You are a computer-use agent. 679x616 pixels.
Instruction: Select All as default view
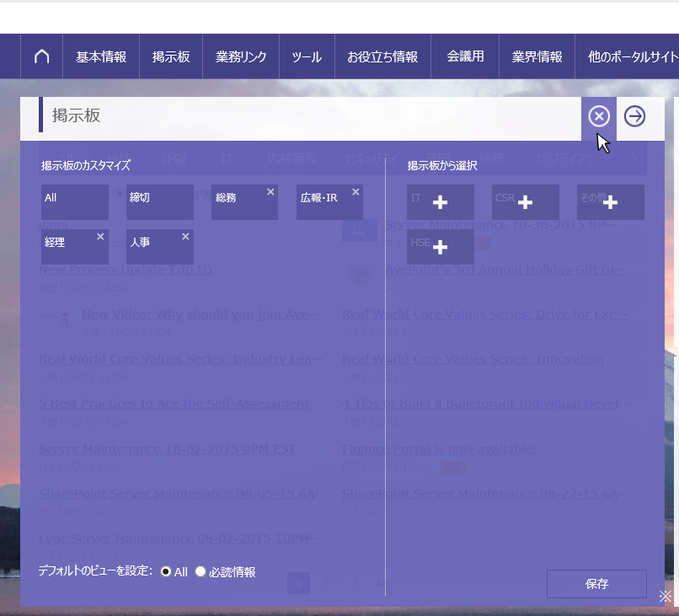165,572
